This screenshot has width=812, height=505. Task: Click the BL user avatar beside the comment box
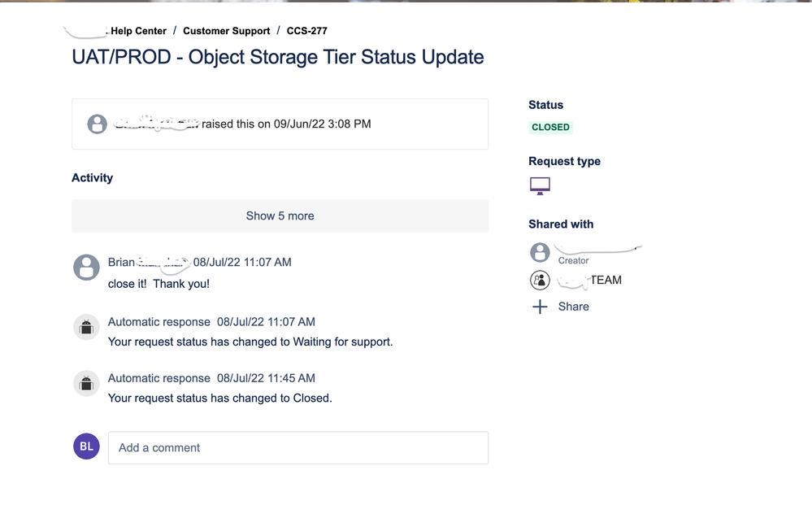pos(86,446)
